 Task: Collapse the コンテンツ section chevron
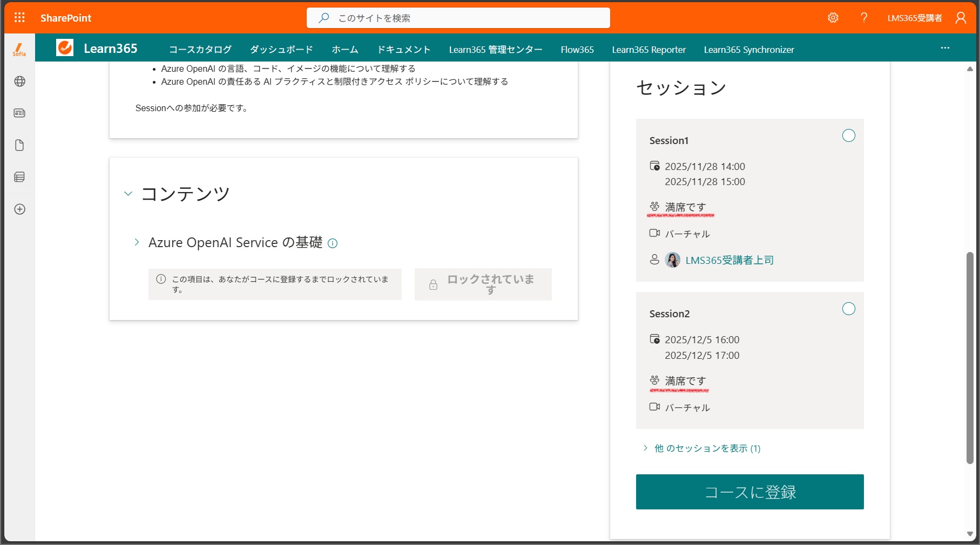128,194
